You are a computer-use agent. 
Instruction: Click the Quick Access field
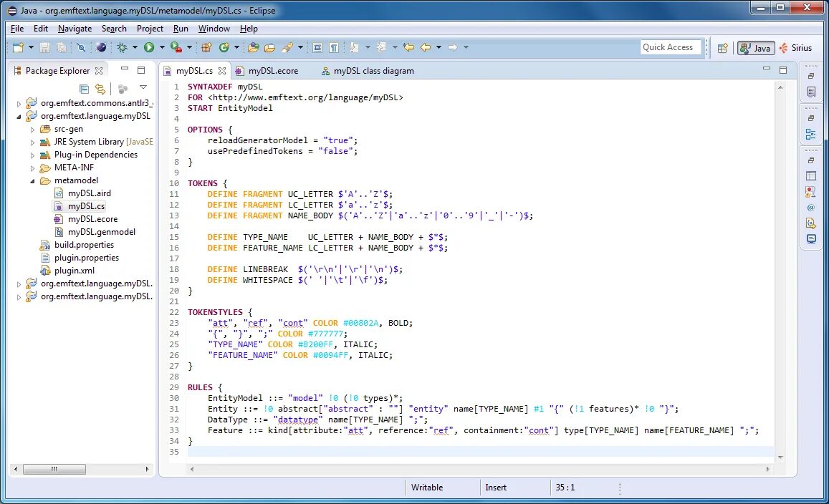670,47
